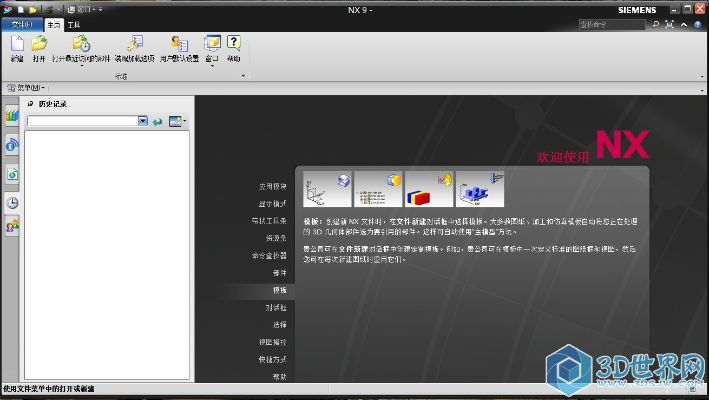This screenshot has width=709, height=400.
Task: Click the 打开 (Open) folder icon in ribbon
Action: [x=39, y=44]
